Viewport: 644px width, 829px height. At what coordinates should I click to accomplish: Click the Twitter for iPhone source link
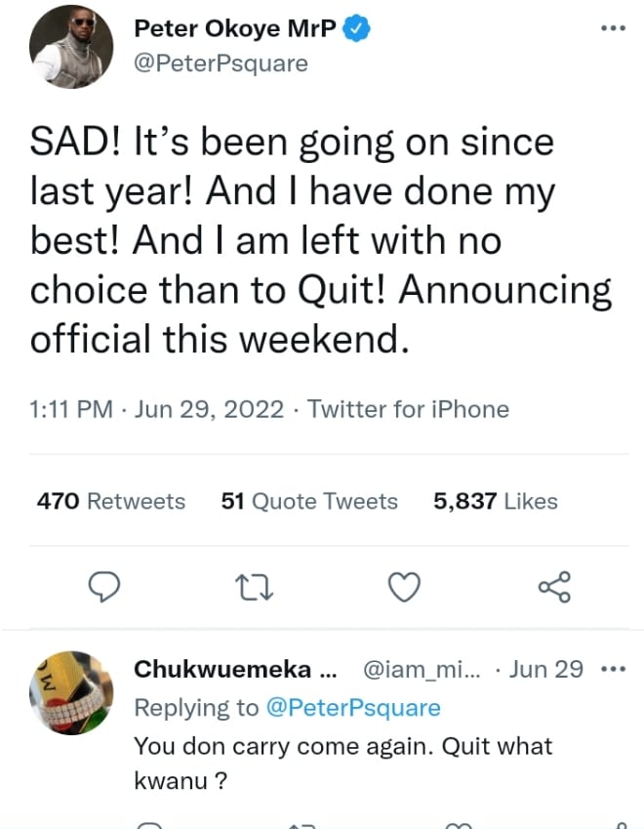click(409, 408)
